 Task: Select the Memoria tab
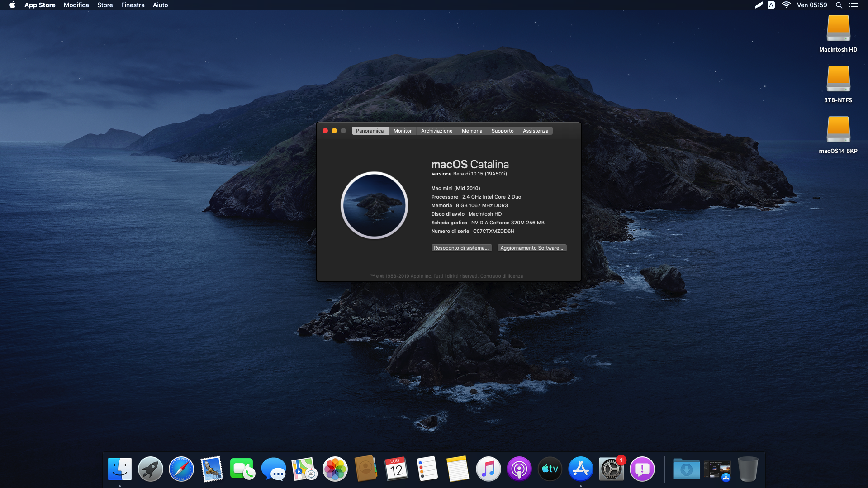(x=472, y=131)
